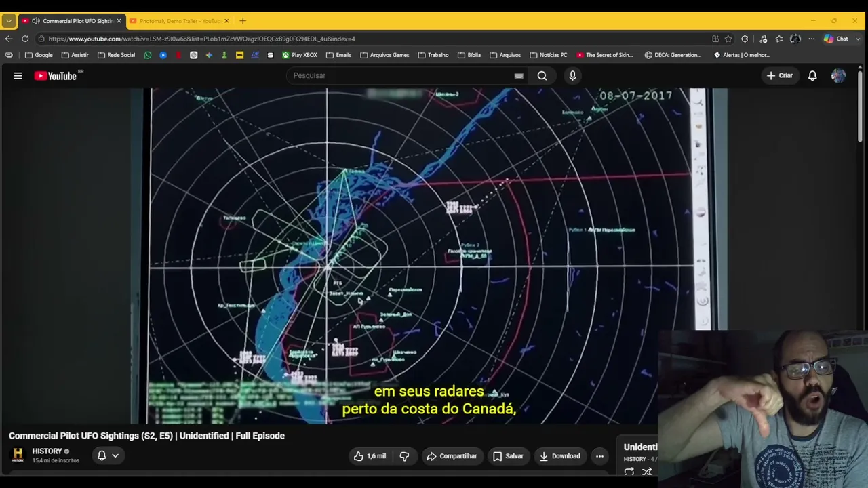Open the HISTORY channel avatar
This screenshot has height=488, width=868.
pyautogui.click(x=18, y=455)
